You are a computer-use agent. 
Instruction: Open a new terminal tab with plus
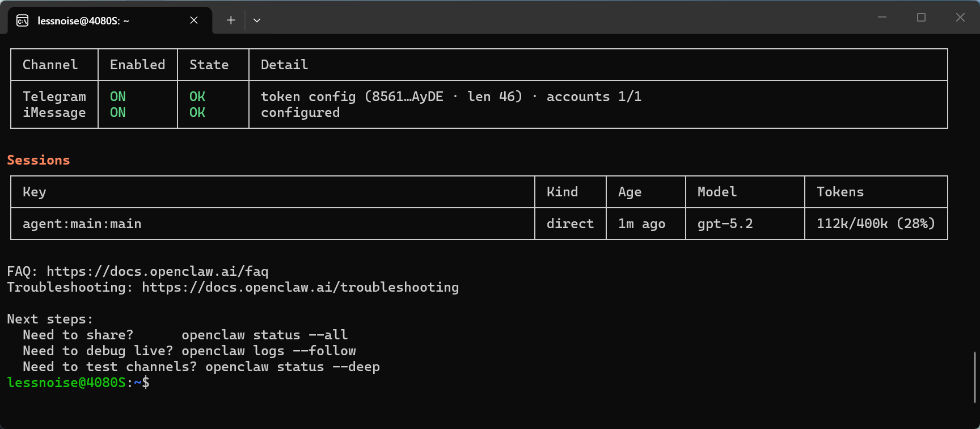pyautogui.click(x=231, y=20)
